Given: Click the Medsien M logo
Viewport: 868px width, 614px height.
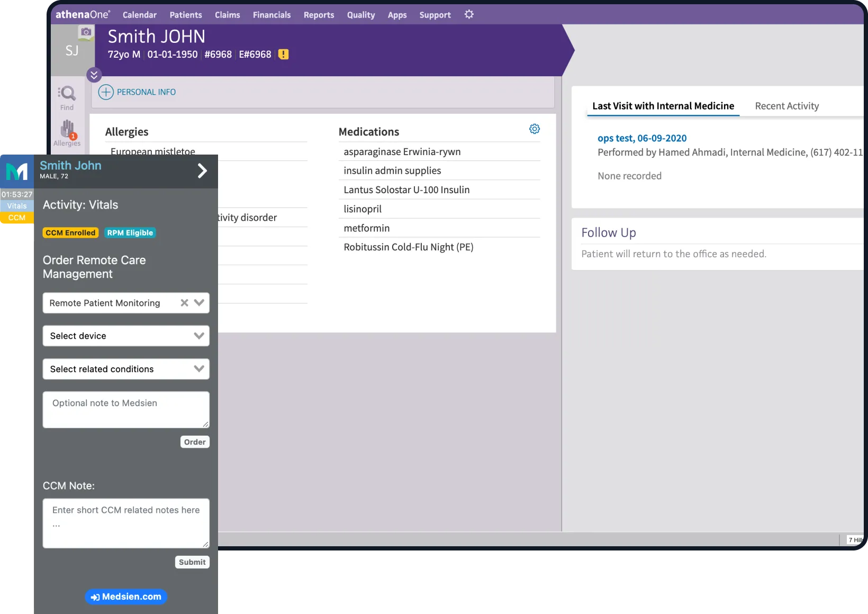Looking at the screenshot, I should (17, 171).
